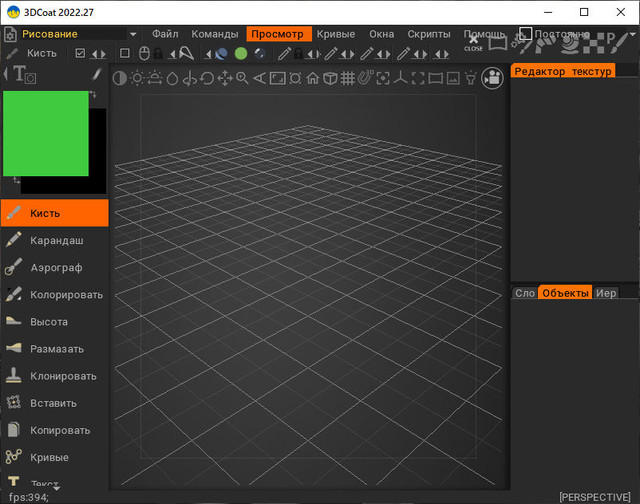
Task: Toggle the empty checkbox before the mouse icon
Action: [x=125, y=53]
